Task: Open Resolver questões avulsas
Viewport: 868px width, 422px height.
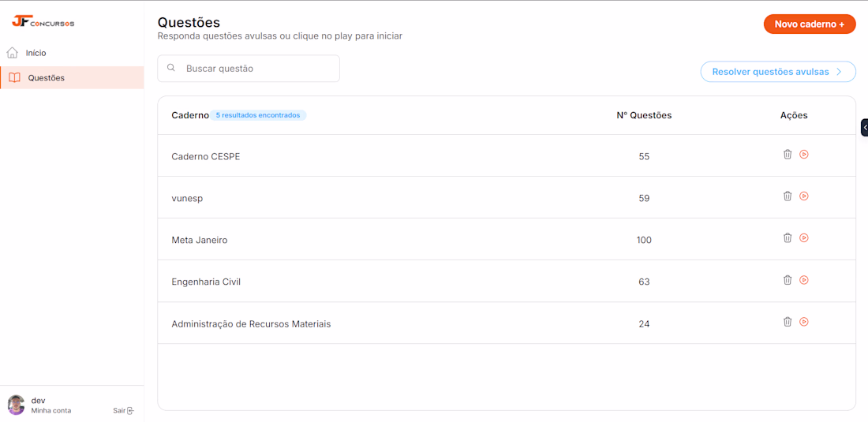Action: tap(778, 72)
